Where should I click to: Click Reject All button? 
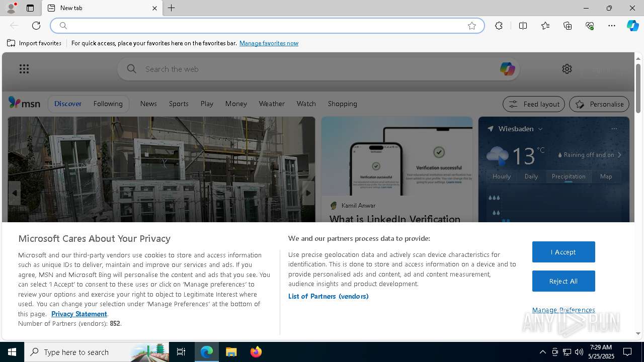click(x=563, y=281)
